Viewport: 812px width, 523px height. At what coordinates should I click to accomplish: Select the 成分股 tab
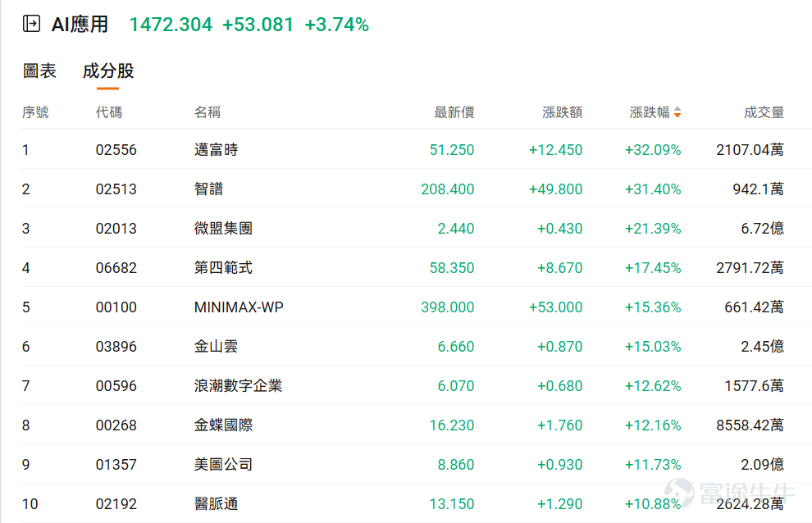pyautogui.click(x=108, y=71)
